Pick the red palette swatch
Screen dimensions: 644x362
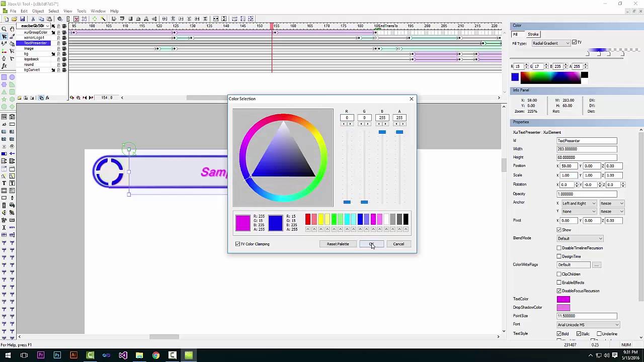click(308, 219)
